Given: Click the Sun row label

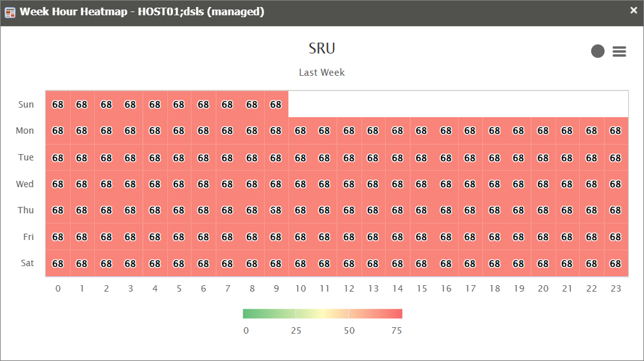Looking at the screenshot, I should point(26,104).
